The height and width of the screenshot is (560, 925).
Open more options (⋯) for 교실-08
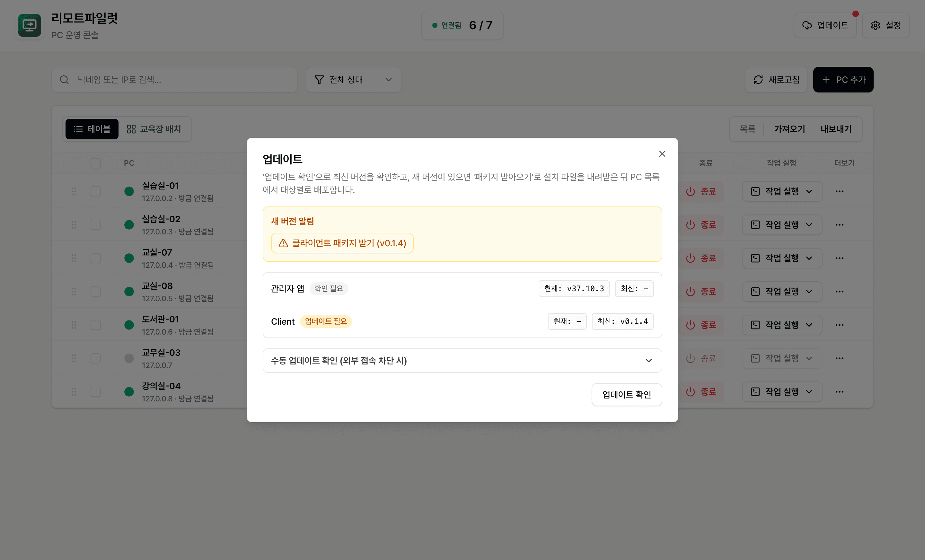[840, 292]
